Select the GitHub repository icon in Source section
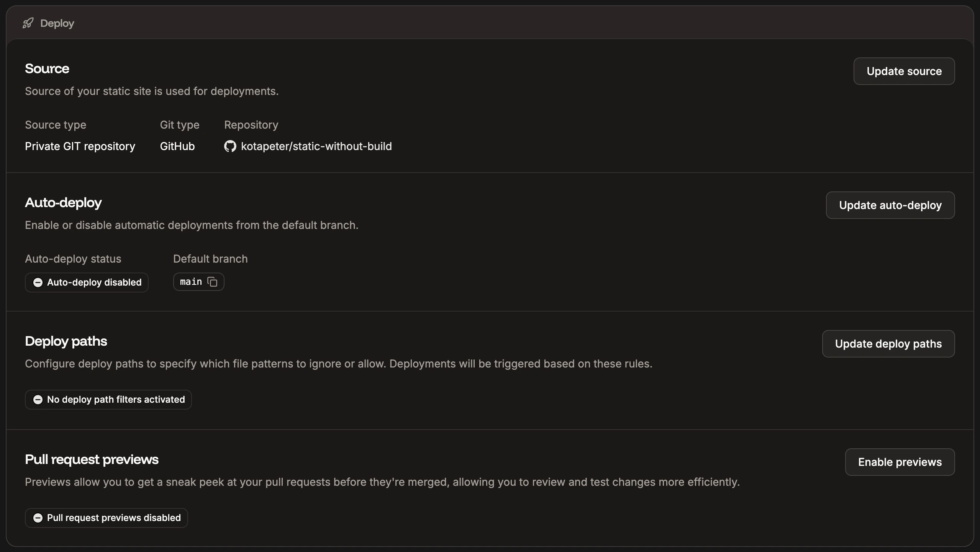 [230, 146]
